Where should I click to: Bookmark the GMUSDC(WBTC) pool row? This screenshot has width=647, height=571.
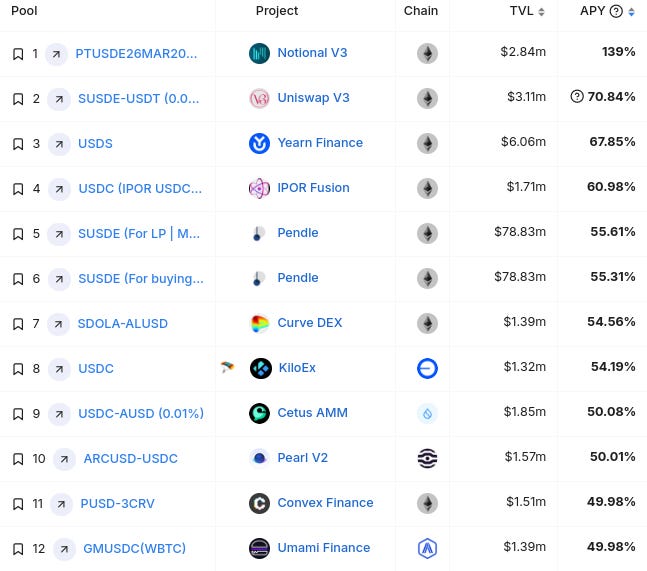[18, 548]
